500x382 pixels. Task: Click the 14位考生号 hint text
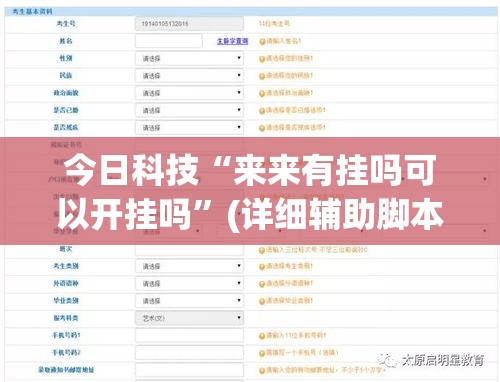click(x=274, y=24)
